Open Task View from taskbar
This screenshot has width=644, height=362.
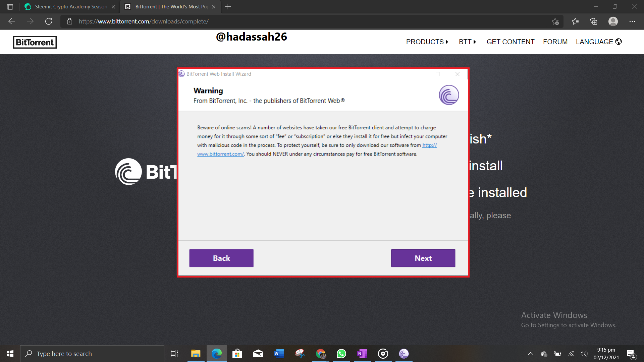pos(174,354)
